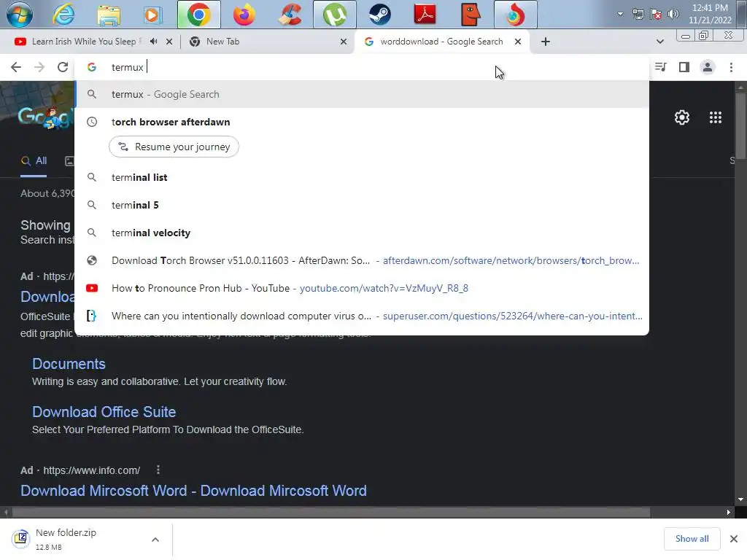This screenshot has height=560, width=747.
Task: Mute the Learn Irish tab audio icon
Action: click(153, 42)
